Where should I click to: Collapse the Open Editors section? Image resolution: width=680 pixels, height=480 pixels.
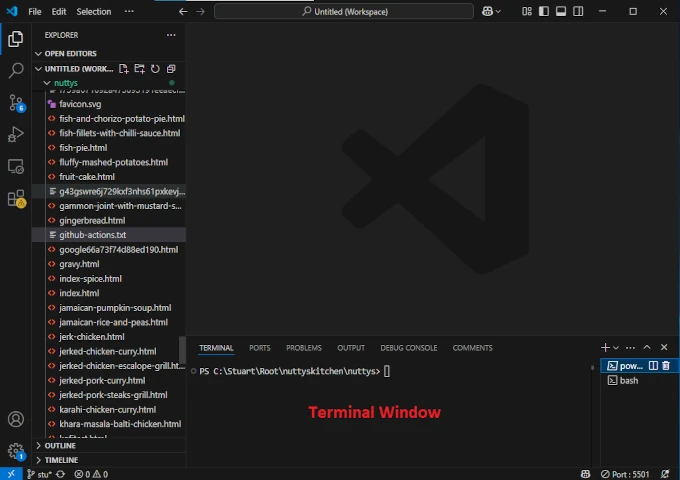39,54
